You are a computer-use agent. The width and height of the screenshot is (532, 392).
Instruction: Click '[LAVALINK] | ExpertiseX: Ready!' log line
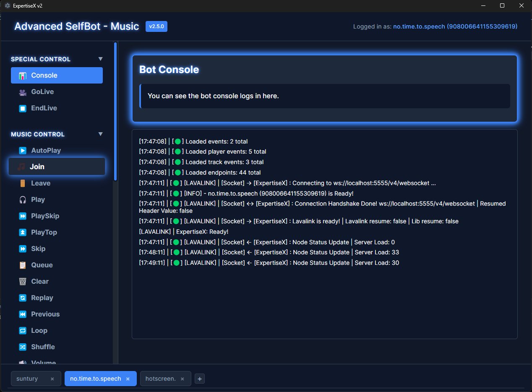(184, 232)
